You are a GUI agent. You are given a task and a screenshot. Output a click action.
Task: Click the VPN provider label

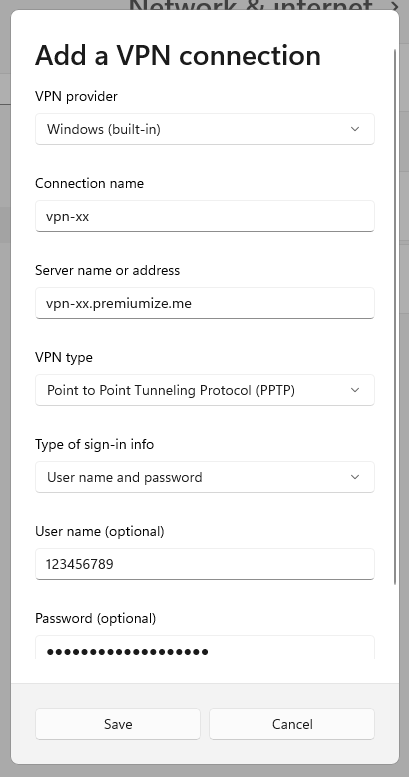coord(76,96)
